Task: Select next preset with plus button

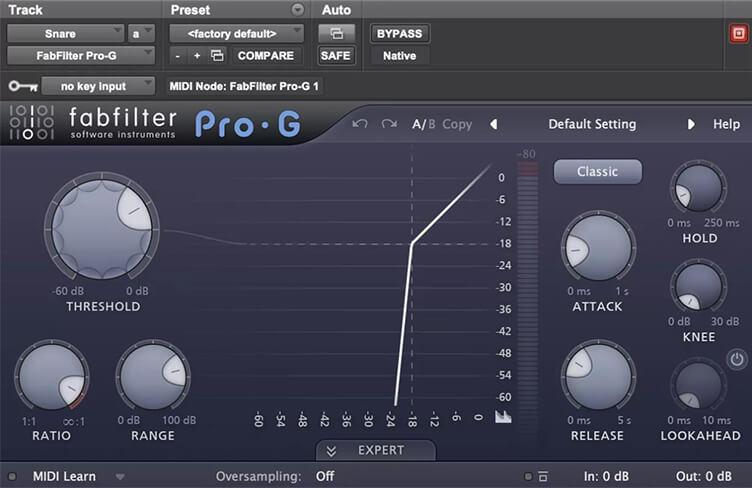Action: point(197,56)
